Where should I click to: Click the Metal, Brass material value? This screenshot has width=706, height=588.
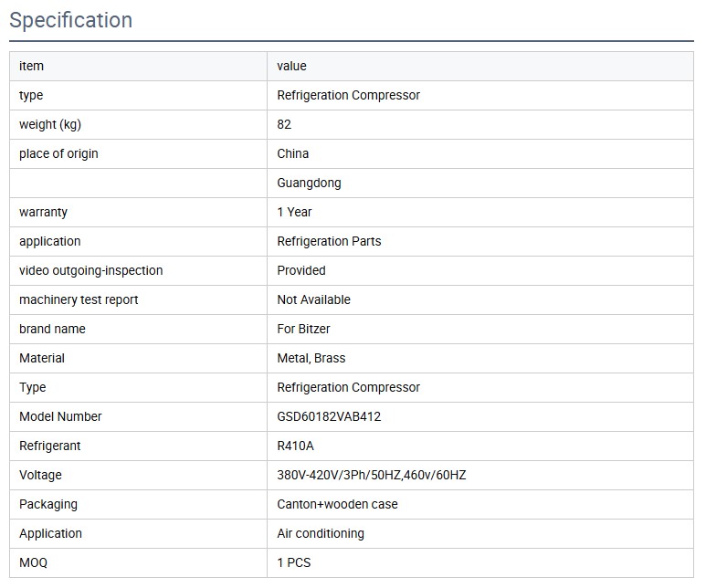(311, 358)
